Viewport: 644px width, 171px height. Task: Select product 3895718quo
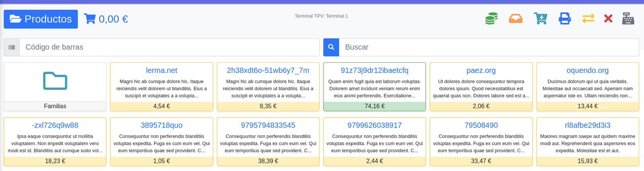click(161, 125)
